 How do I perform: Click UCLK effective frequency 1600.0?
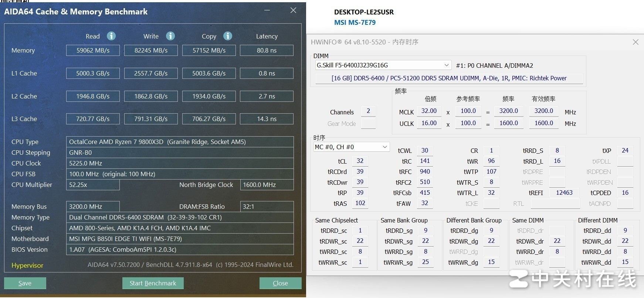(544, 123)
